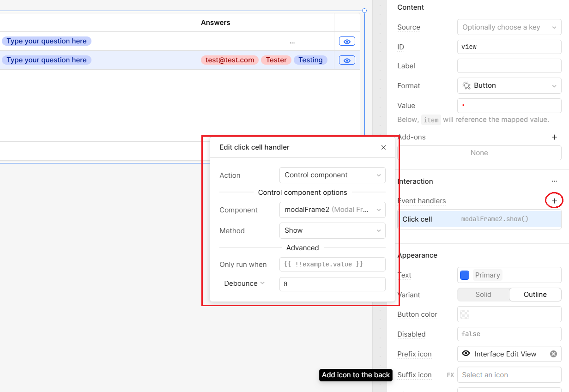Close the Edit click cell handler popup
Screen dimensions: 569x392
pos(383,147)
